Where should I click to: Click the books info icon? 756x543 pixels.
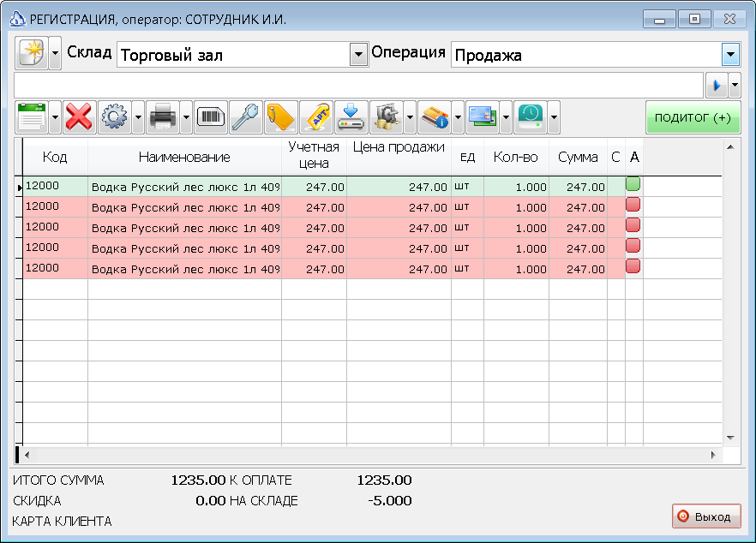435,117
